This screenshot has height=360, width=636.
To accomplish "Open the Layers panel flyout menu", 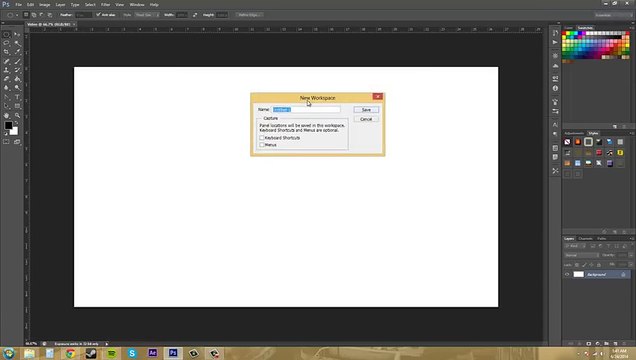I will point(632,238).
